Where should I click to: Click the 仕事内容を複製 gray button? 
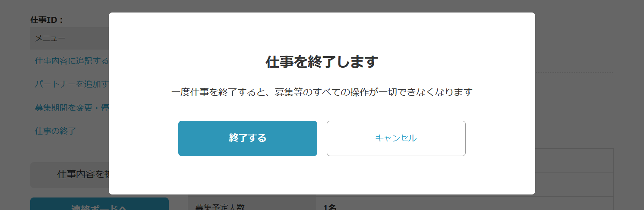(69, 175)
